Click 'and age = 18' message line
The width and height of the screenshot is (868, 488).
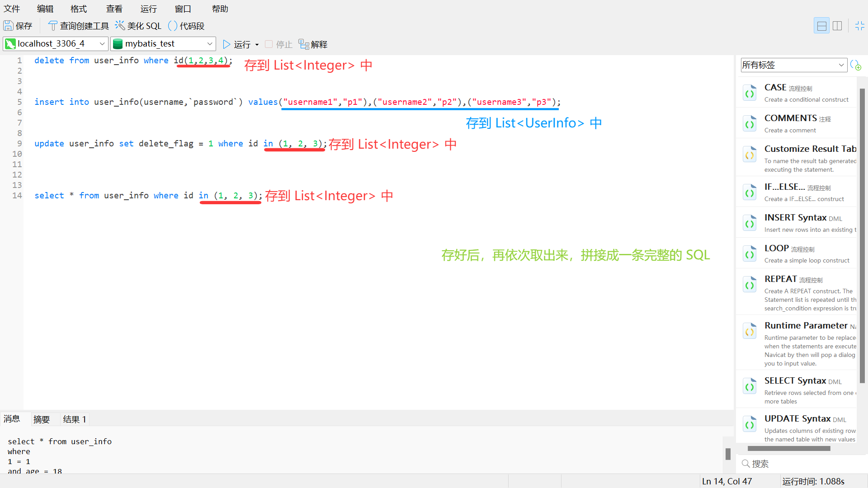click(x=35, y=471)
